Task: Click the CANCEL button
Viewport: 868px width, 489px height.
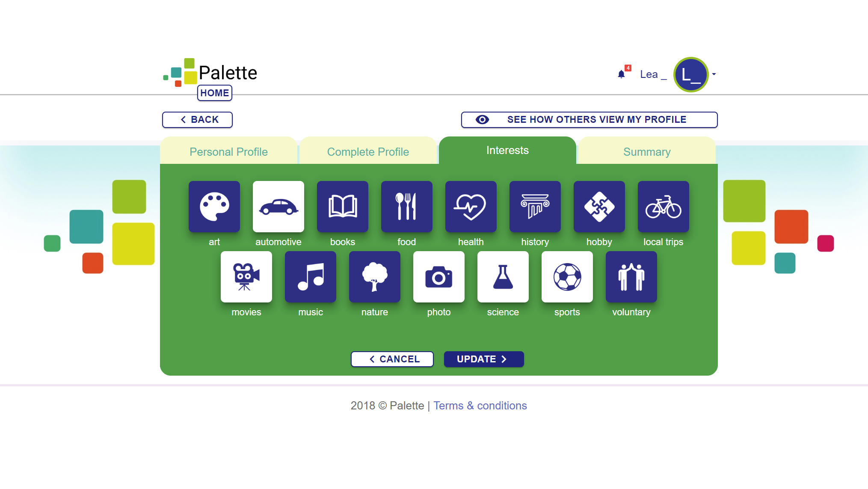Action: coord(392,359)
